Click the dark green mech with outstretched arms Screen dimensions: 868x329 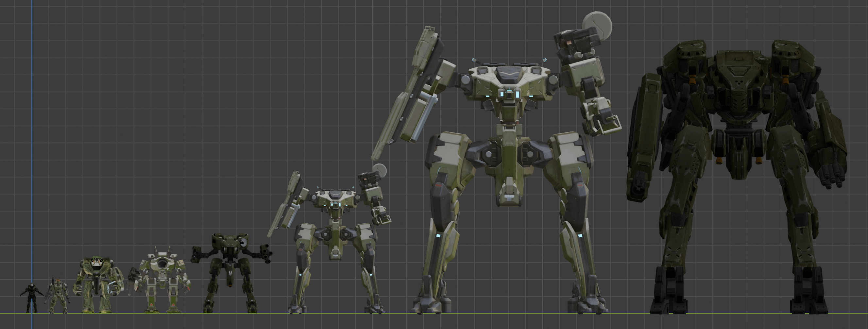point(231,273)
